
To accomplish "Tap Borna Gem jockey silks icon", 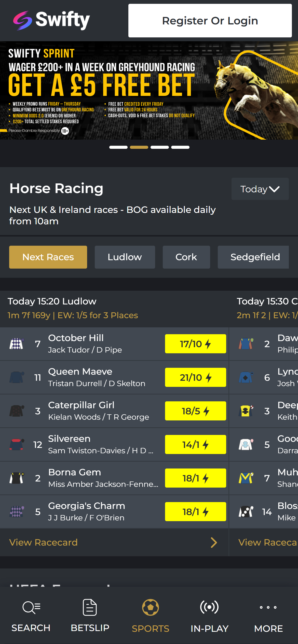I will click(x=17, y=478).
